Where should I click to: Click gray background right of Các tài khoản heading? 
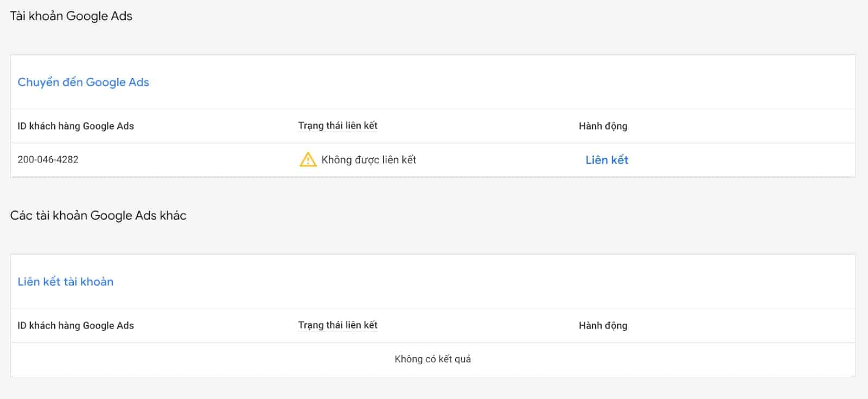[488, 216]
